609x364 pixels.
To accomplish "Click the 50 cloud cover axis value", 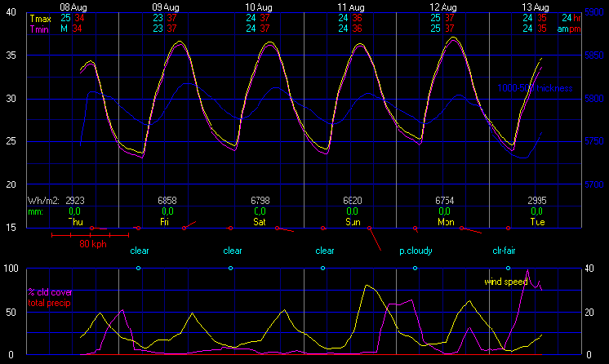I will click(11, 313).
